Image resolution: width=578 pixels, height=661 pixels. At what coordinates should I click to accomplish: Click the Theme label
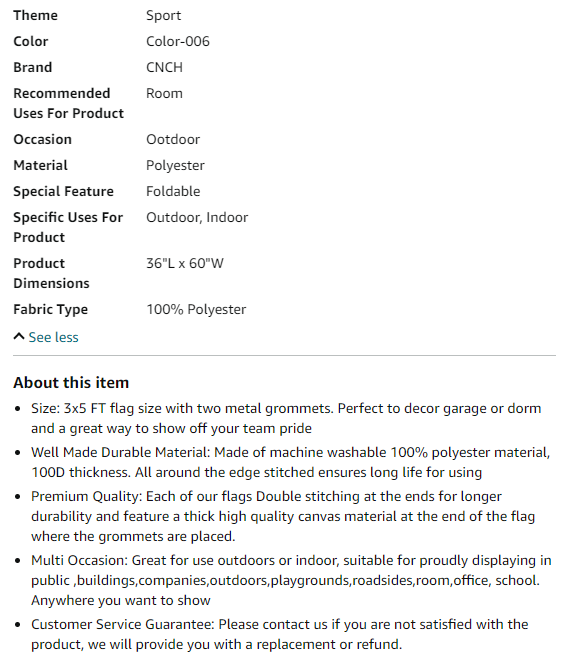coord(35,15)
